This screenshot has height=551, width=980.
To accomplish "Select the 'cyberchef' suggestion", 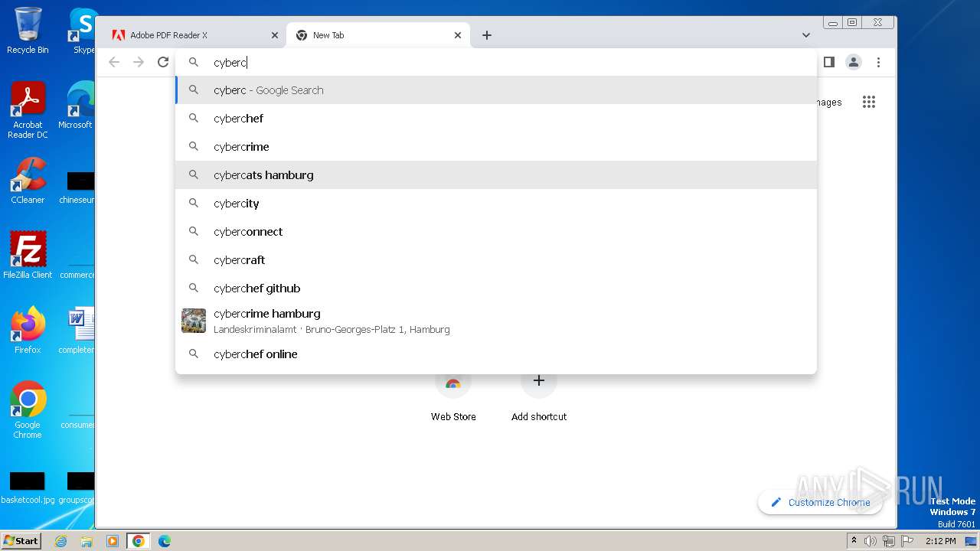I will click(x=496, y=119).
